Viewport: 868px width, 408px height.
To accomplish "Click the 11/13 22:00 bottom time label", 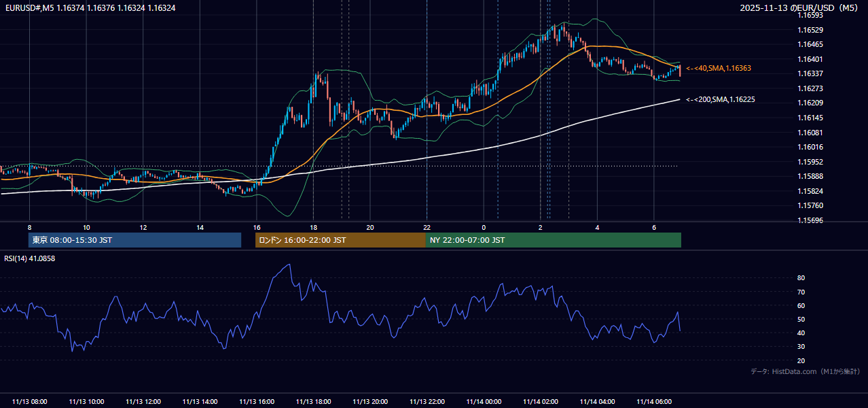I will (427, 402).
